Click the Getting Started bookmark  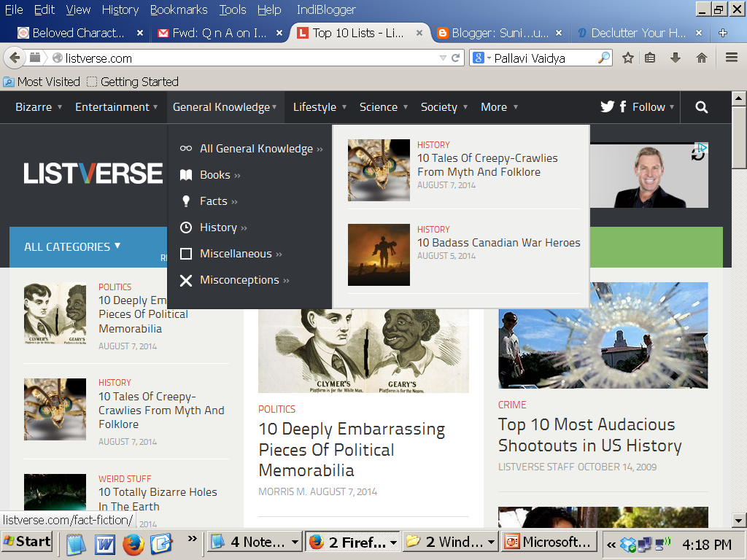pos(133,82)
